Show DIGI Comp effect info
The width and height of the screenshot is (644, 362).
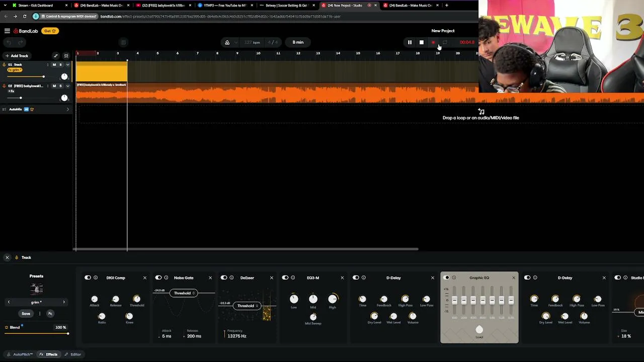coord(96,278)
